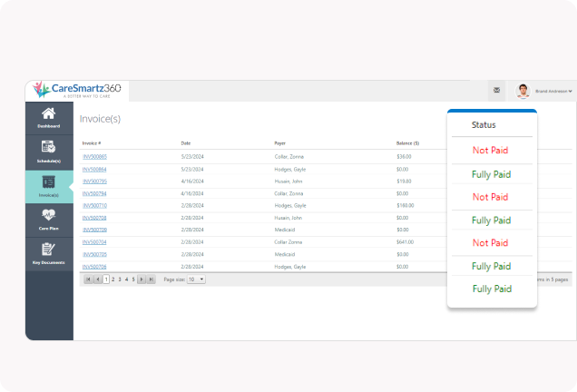Open the messages envelope icon
The image size is (577, 392).
point(496,90)
